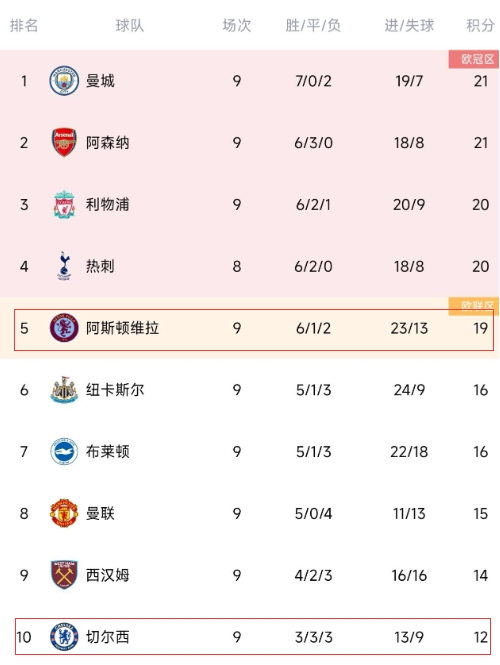Click the Brighton seagull logo
Image resolution: width=500 pixels, height=665 pixels.
click(x=64, y=452)
